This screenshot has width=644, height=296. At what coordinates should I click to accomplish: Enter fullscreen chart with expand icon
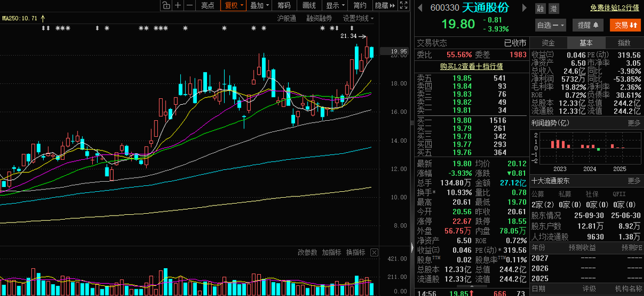click(x=404, y=5)
